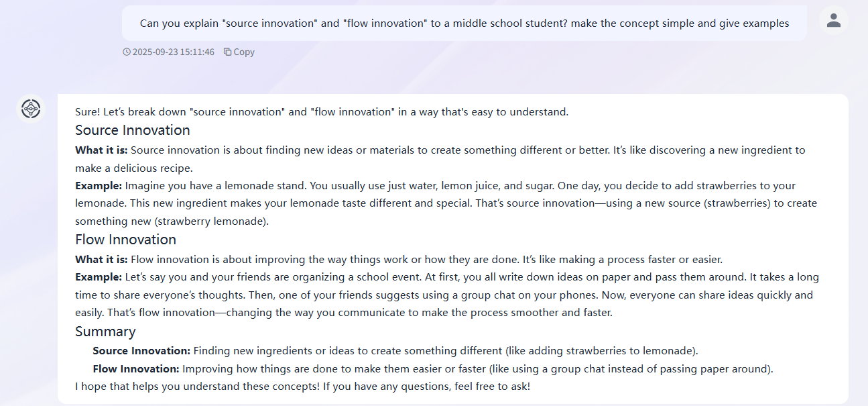Click the "Flow Innovation" section heading

click(125, 240)
